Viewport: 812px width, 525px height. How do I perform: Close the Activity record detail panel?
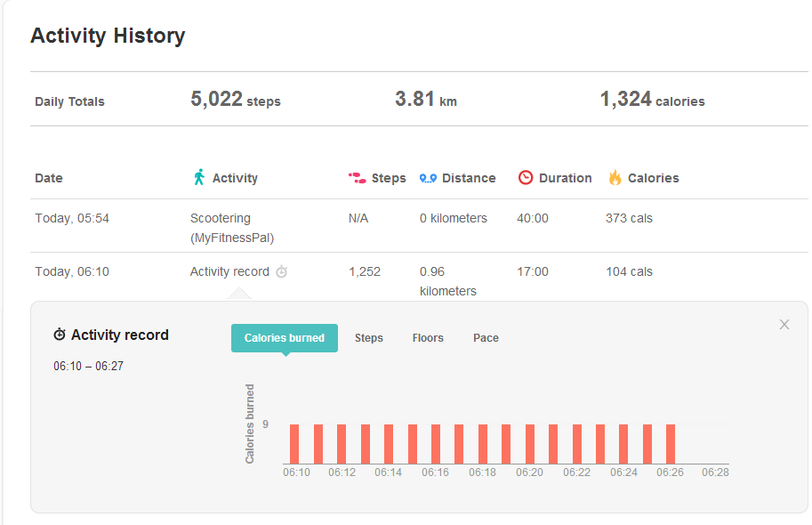point(784,325)
